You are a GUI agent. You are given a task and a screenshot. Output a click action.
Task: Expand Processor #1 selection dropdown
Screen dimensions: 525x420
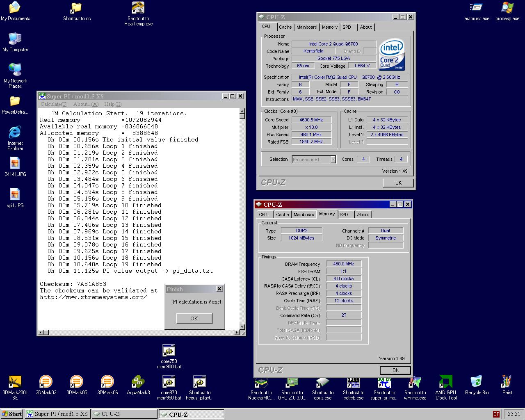(333, 160)
